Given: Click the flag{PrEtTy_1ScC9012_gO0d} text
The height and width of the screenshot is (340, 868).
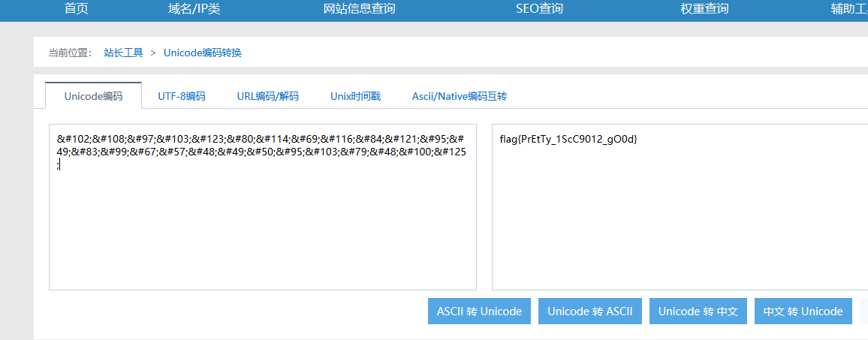Looking at the screenshot, I should 568,140.
